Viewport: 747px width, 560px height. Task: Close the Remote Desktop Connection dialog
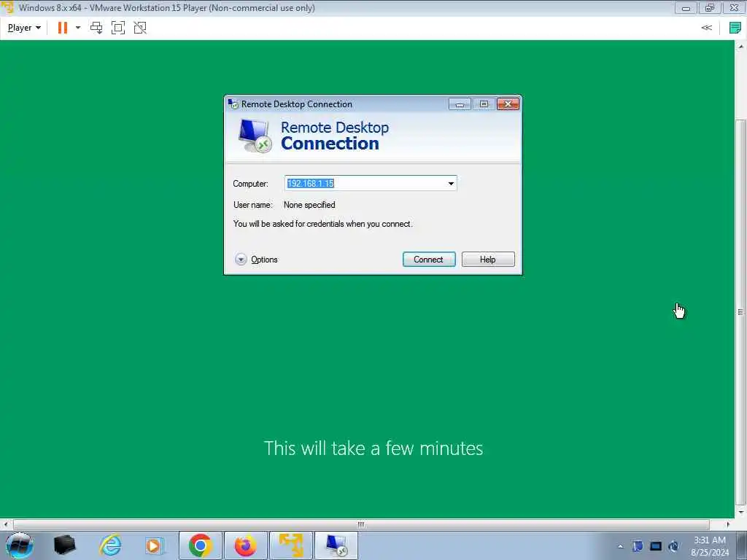point(508,104)
